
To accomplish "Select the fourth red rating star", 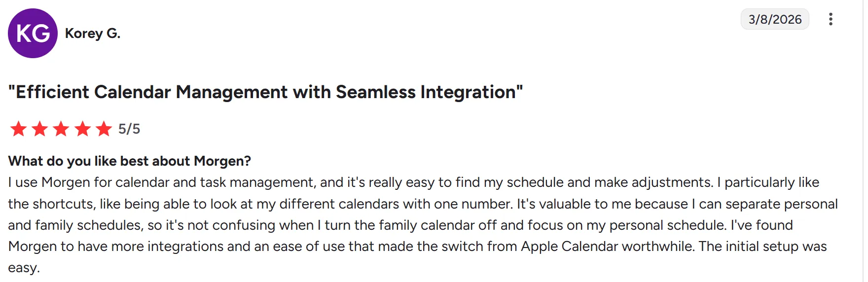I will tap(82, 129).
